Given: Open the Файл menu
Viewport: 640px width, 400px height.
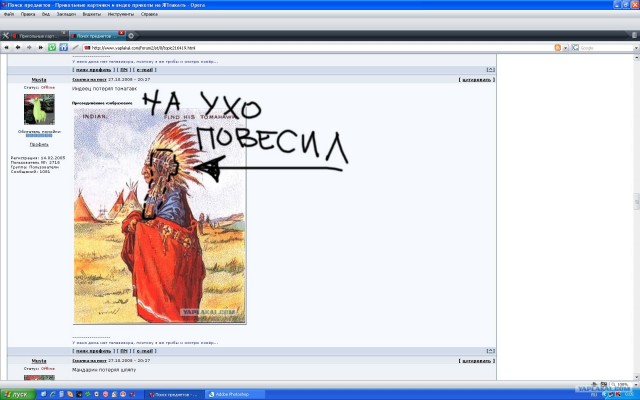Looking at the screenshot, I should pyautogui.click(x=9, y=14).
